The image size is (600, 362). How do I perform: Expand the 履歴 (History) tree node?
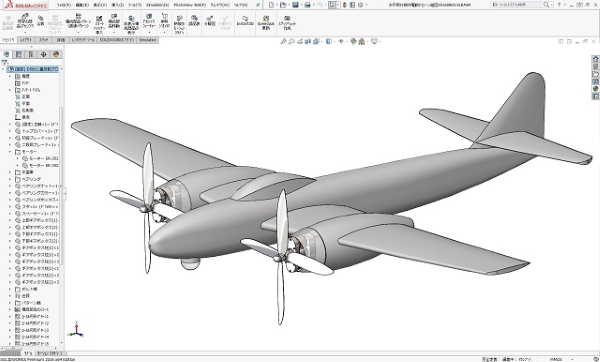[10, 76]
